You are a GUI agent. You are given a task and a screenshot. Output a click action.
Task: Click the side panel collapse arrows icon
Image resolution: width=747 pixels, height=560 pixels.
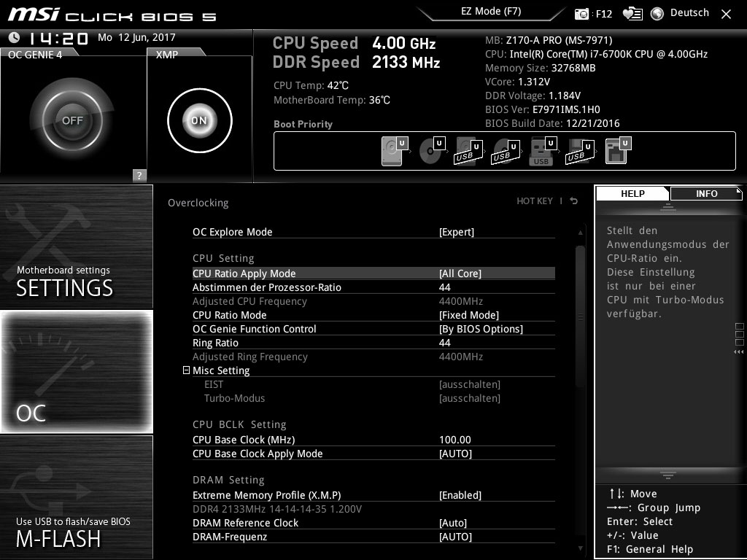pyautogui.click(x=739, y=352)
